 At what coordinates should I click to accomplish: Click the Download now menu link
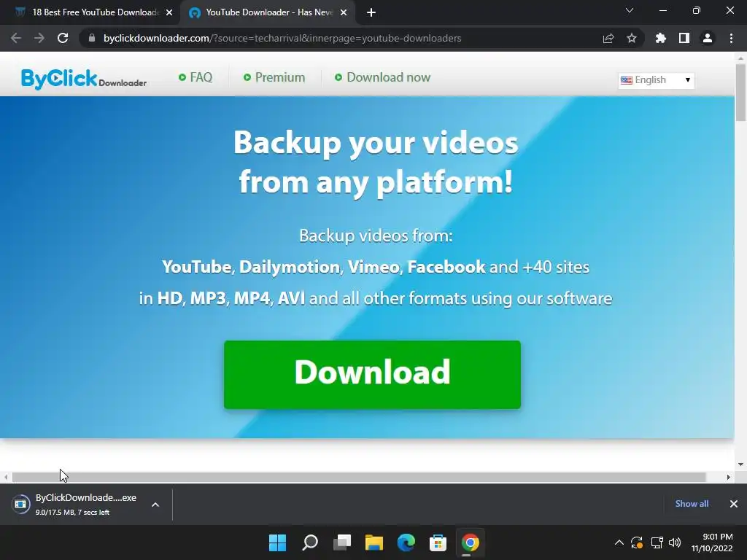(382, 77)
